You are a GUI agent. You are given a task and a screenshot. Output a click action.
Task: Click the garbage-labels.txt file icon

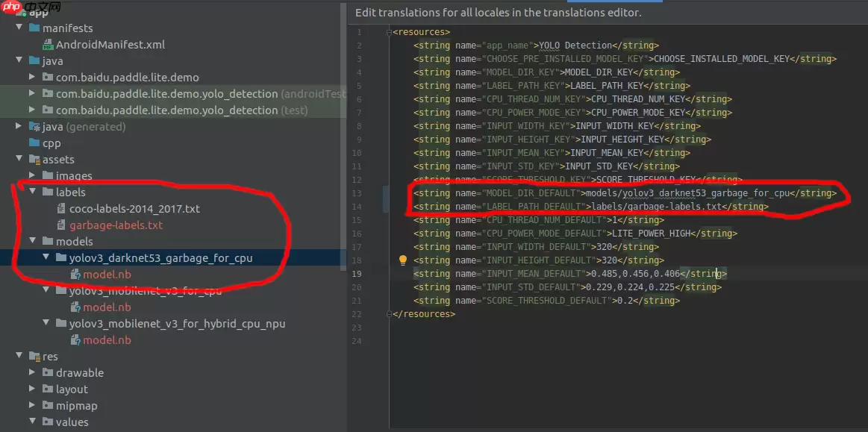pyautogui.click(x=63, y=225)
